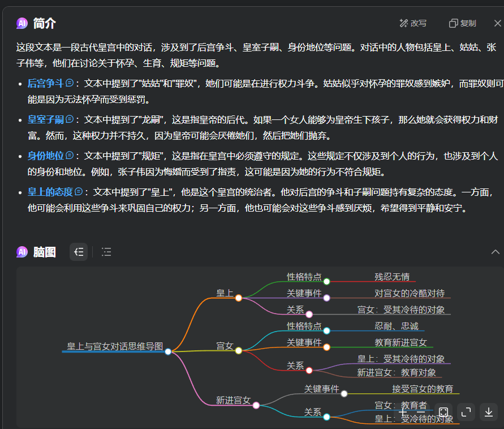Click the fit-to-view icon below the mind map

[443, 411]
